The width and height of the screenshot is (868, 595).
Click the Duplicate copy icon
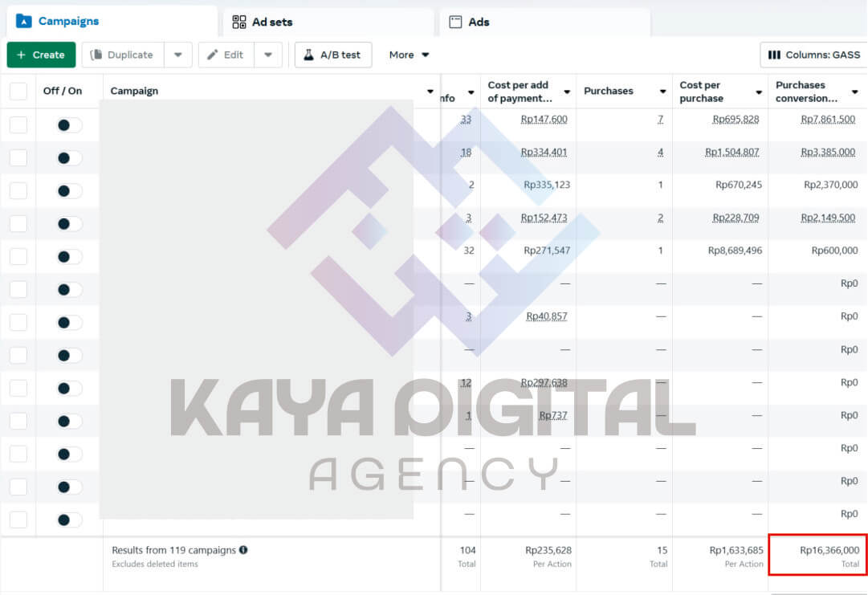(x=96, y=55)
